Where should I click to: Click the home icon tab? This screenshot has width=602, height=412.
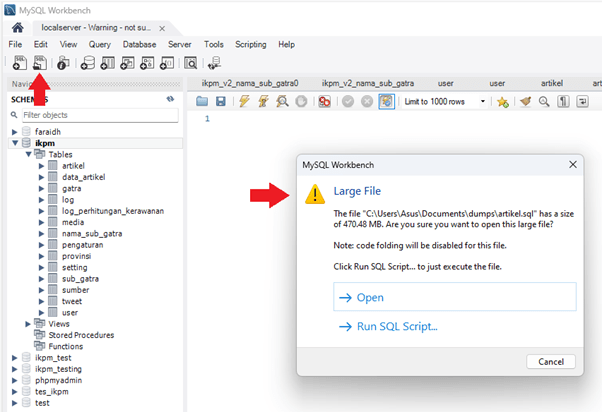16,25
